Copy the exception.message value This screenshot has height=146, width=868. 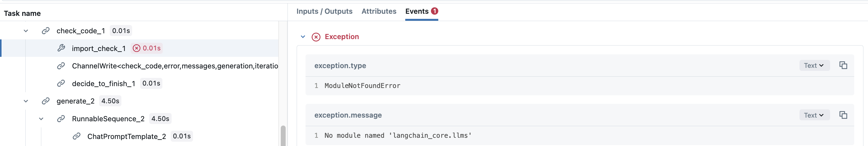(843, 115)
